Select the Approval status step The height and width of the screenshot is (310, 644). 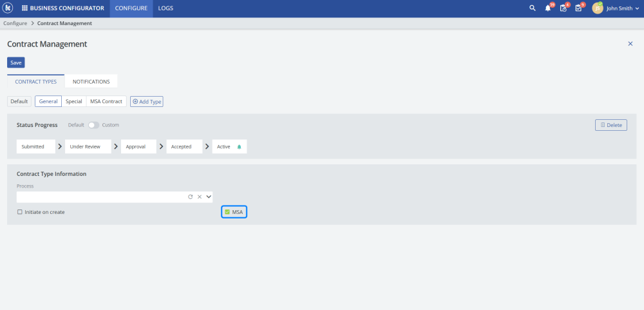(138, 147)
